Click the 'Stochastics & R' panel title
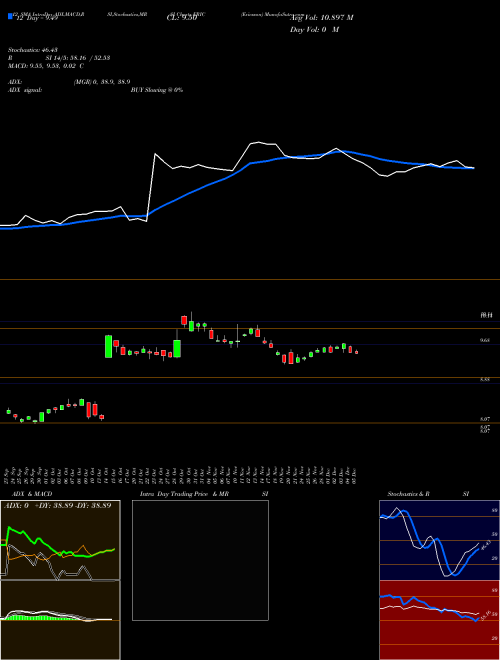The width and height of the screenshot is (500, 660). (x=408, y=494)
